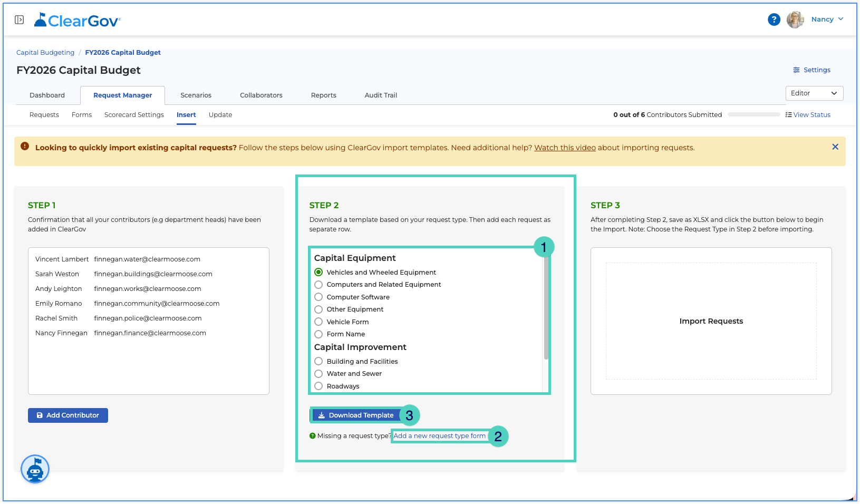Click the ClearGov logo
Image resolution: width=860 pixels, height=504 pixels.
pos(77,20)
